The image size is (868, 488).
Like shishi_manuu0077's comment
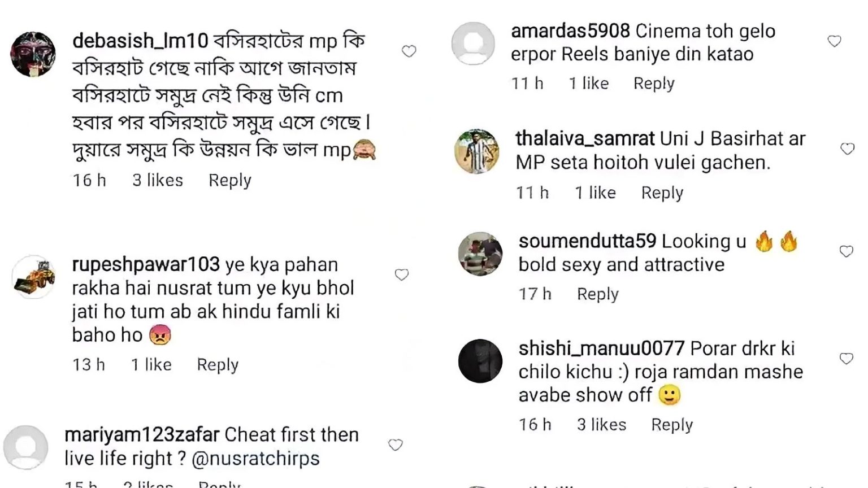(x=846, y=359)
